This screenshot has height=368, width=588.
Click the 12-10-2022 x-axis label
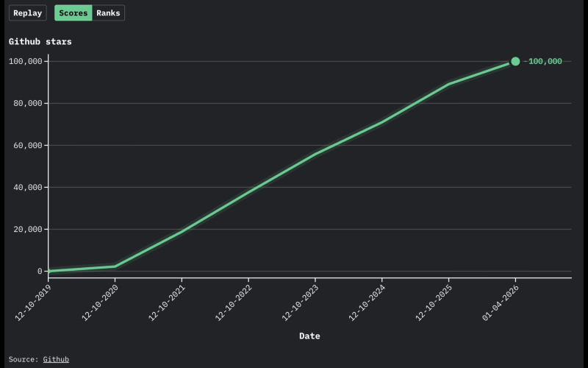[x=232, y=302]
